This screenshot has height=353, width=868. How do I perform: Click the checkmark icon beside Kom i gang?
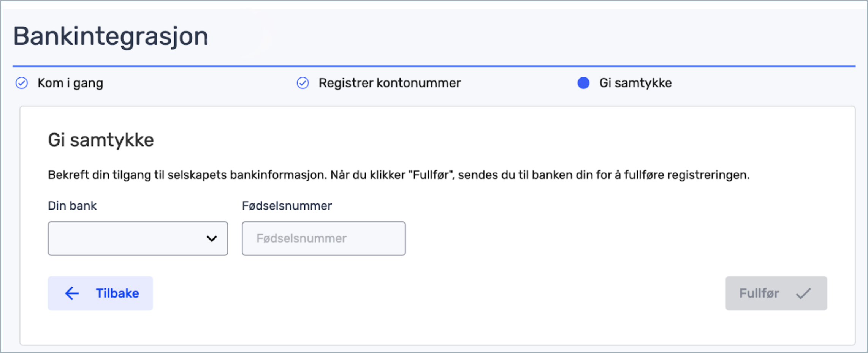(22, 83)
